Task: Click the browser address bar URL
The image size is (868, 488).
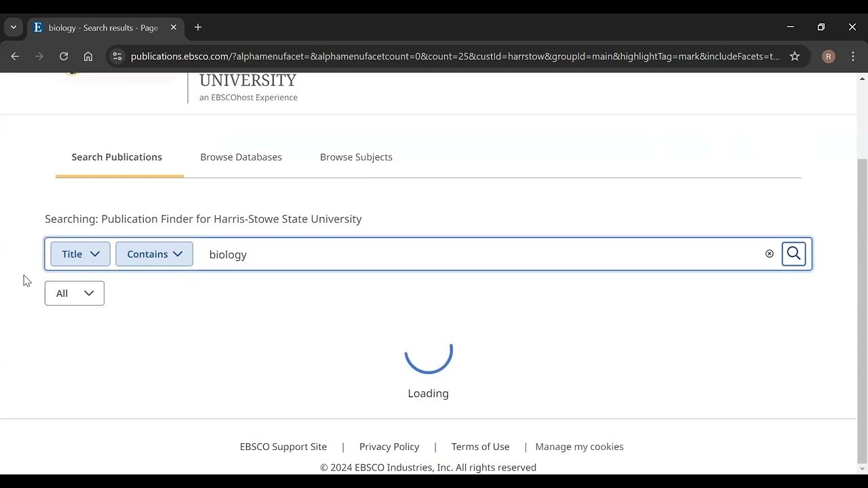Action: click(x=455, y=56)
